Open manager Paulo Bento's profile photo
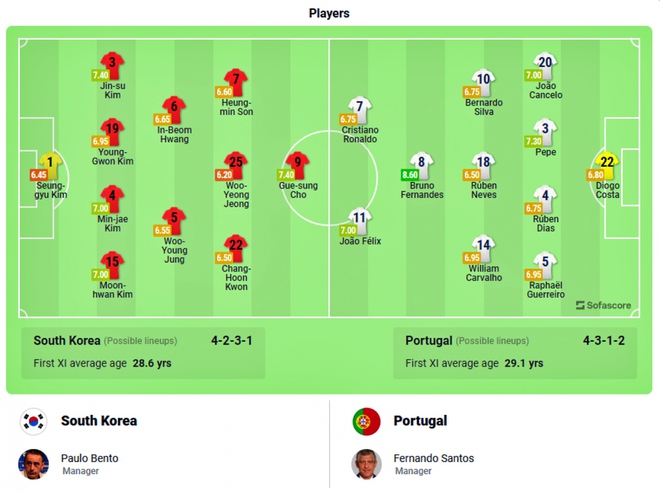Viewport: 660px width, 494px height. point(33,465)
